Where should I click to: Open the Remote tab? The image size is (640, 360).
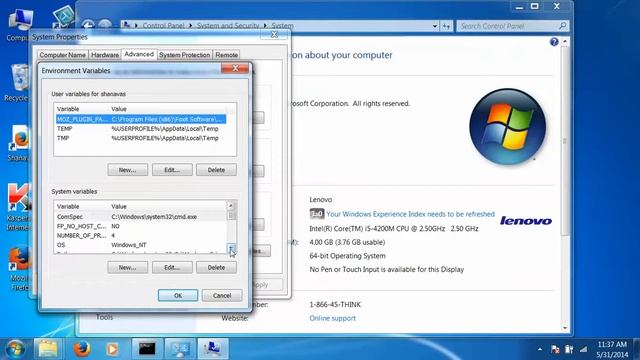click(x=227, y=55)
